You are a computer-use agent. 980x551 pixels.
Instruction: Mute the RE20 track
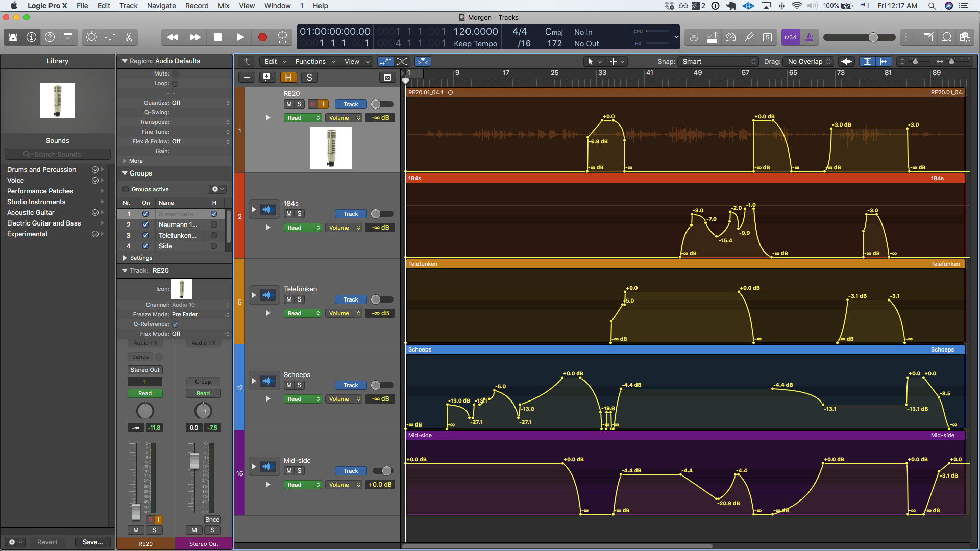[289, 104]
